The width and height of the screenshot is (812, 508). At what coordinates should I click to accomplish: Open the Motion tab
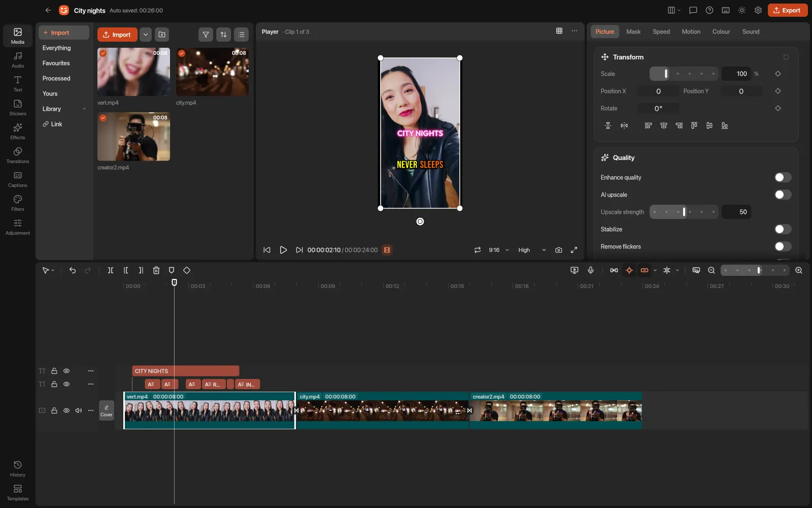[691, 31]
